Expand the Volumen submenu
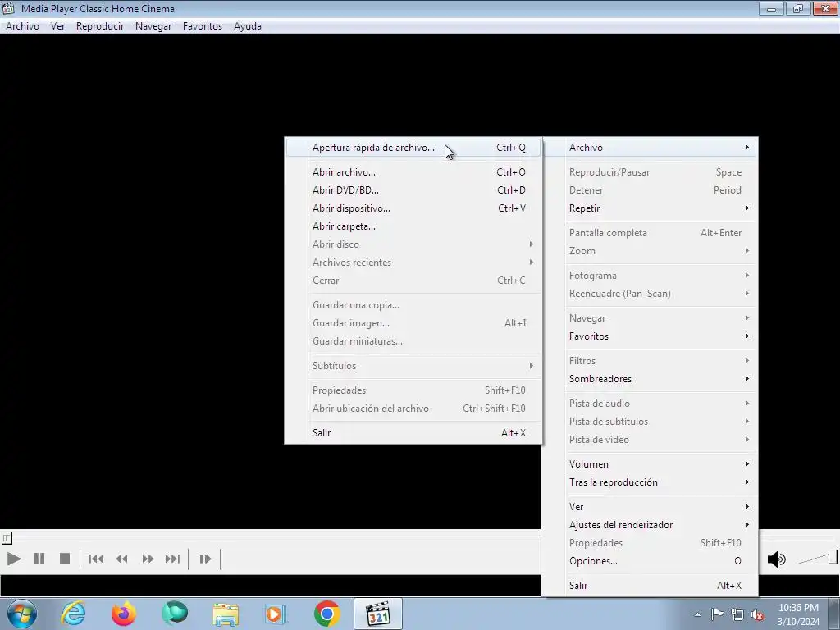Image resolution: width=840 pixels, height=630 pixels. pyautogui.click(x=650, y=464)
